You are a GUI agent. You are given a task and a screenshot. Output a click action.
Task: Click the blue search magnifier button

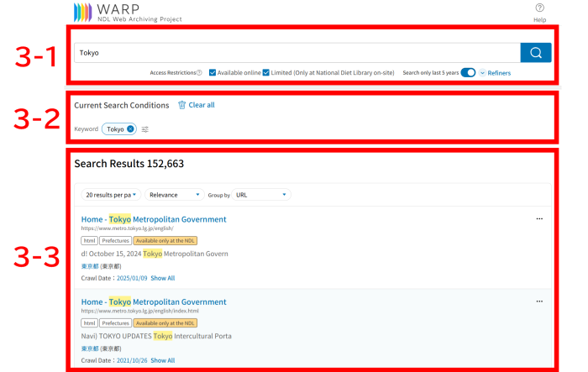(x=536, y=53)
